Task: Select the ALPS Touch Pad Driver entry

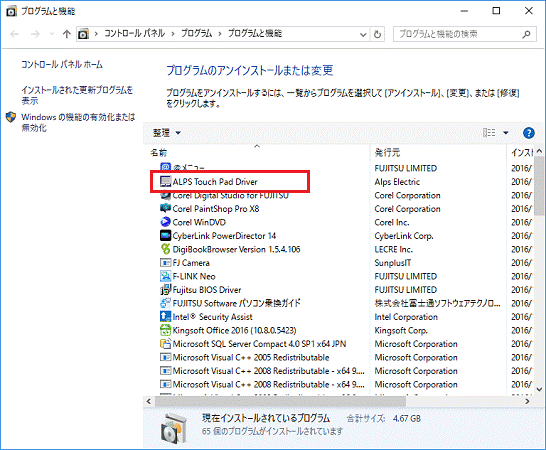Action: pyautogui.click(x=215, y=182)
